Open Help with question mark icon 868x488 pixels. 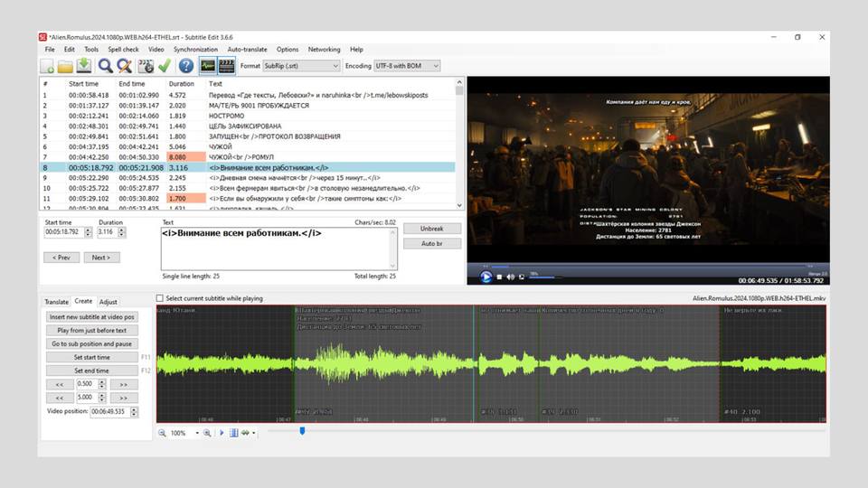[186, 66]
